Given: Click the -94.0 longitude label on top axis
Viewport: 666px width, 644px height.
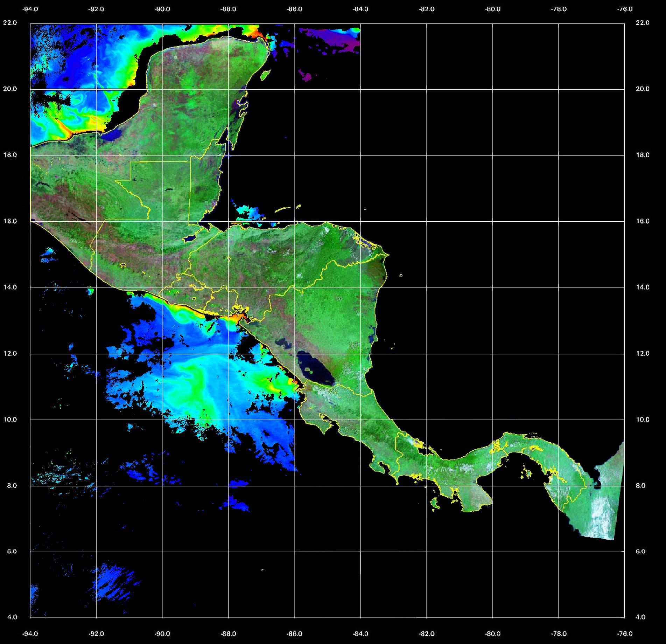Looking at the screenshot, I should [x=30, y=9].
